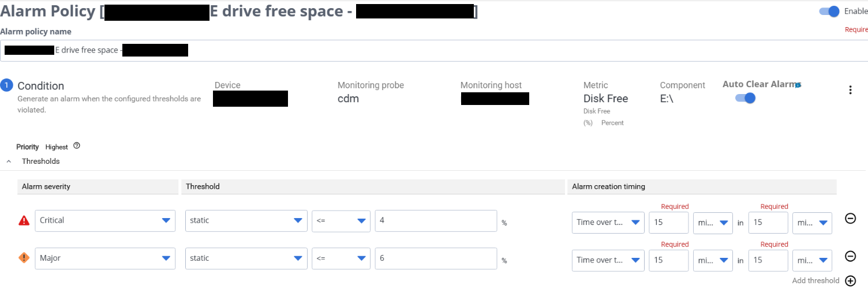
Task: Click the Add threshold link text
Action: click(x=815, y=281)
